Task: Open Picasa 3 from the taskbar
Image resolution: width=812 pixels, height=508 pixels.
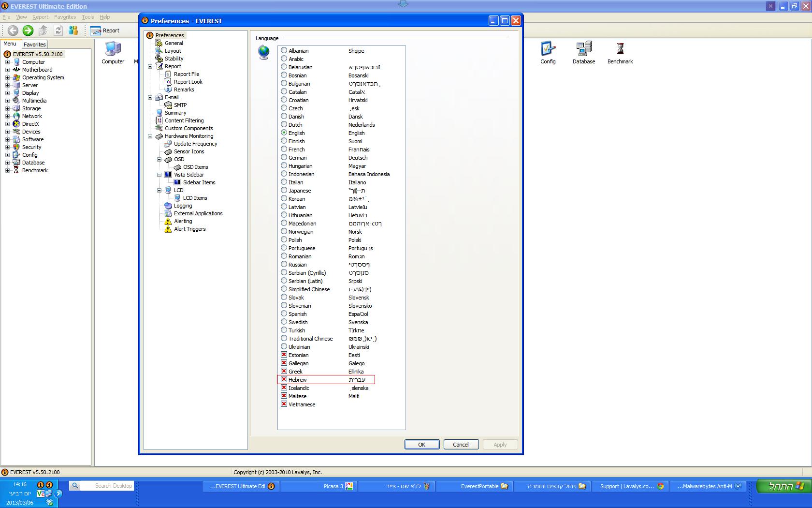Action: click(x=319, y=486)
